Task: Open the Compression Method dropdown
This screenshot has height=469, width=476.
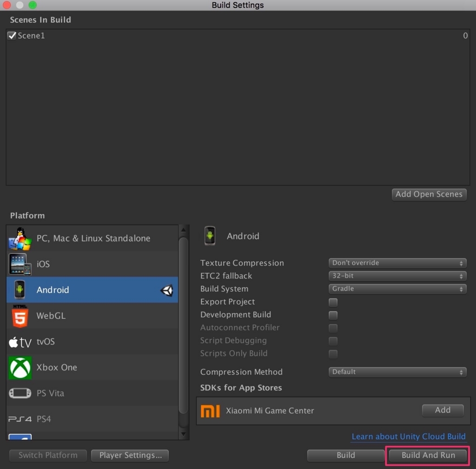Action: 397,371
